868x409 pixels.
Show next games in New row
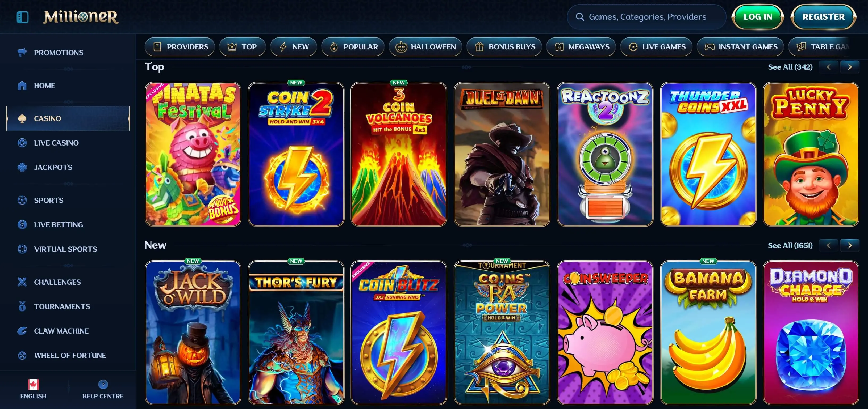click(x=849, y=245)
